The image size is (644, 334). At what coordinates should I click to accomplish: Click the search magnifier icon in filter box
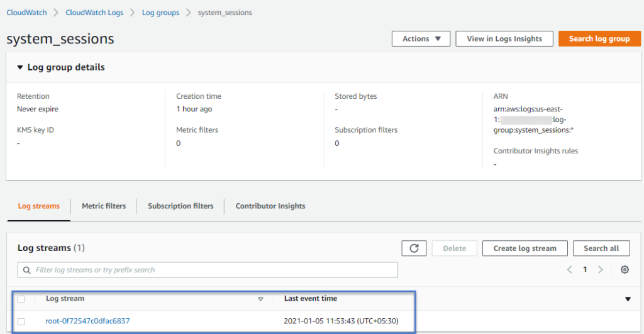click(x=26, y=270)
